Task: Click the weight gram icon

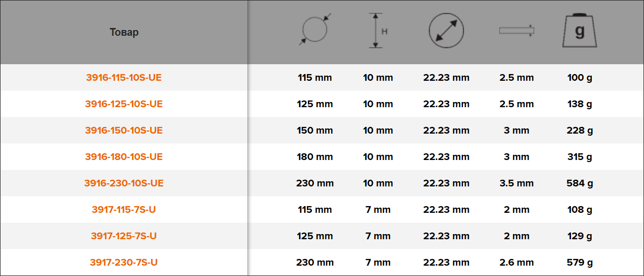Action: [580, 31]
